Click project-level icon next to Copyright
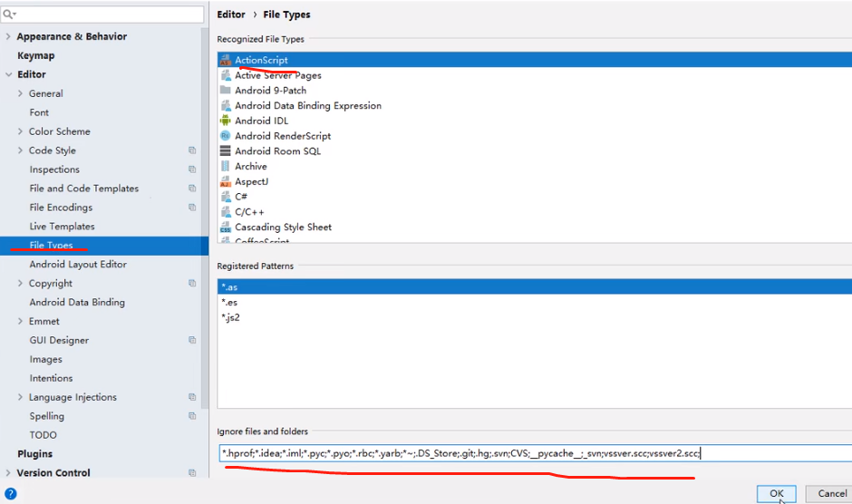This screenshot has width=852, height=504. point(192,283)
